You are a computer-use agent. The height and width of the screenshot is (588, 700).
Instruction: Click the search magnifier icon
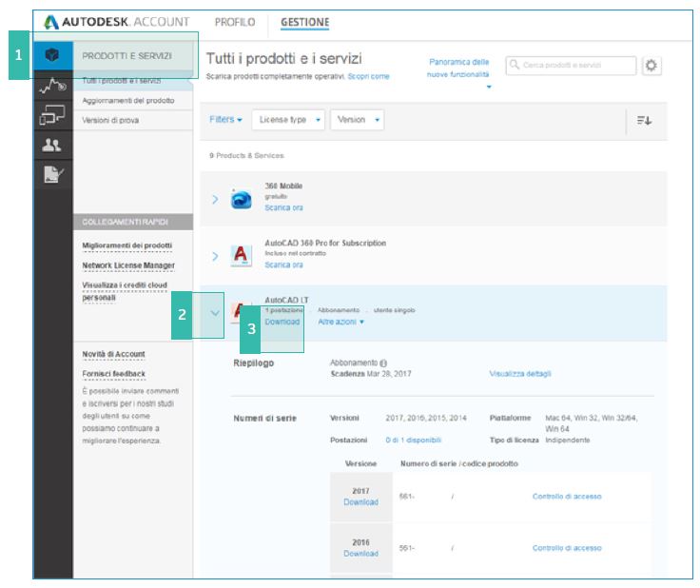pyautogui.click(x=515, y=65)
